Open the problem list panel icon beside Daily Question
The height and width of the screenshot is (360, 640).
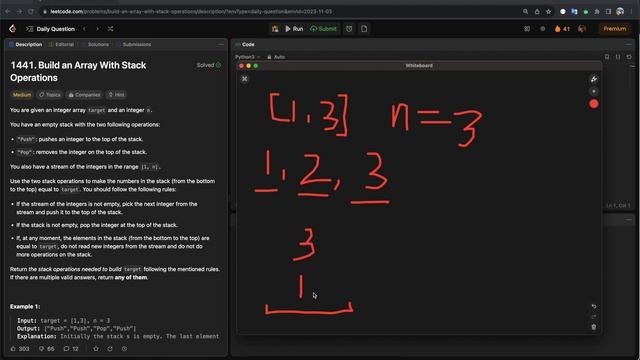29,29
